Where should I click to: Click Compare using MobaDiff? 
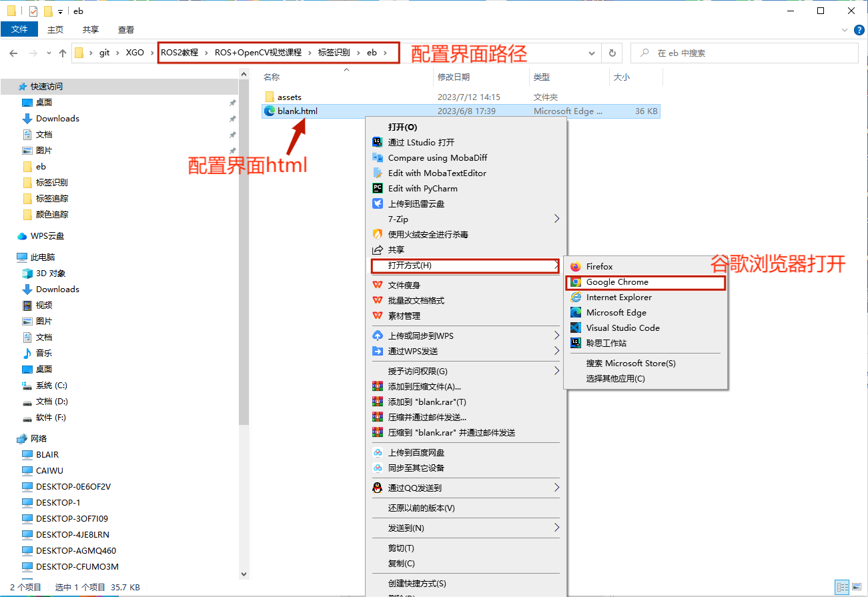click(466, 158)
